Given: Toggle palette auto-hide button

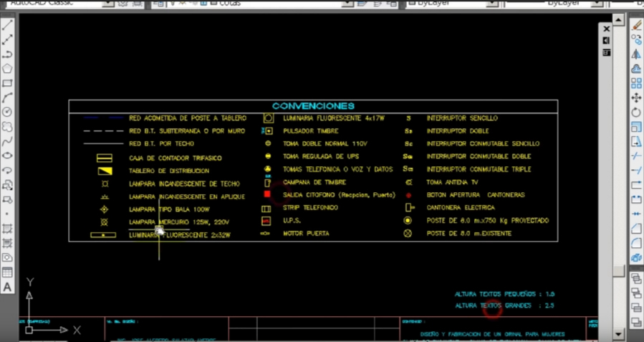Looking at the screenshot, I should pyautogui.click(x=606, y=40).
